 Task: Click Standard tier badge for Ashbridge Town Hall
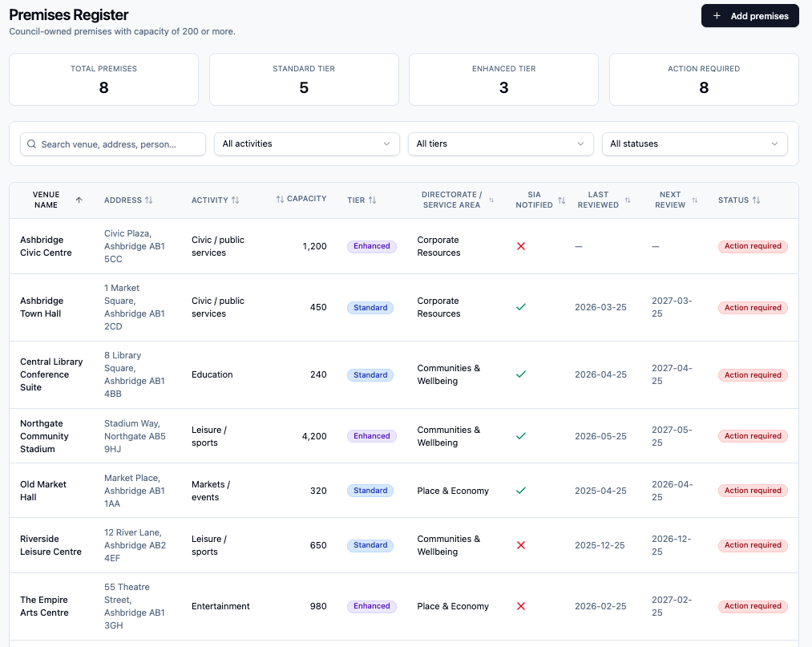(370, 308)
